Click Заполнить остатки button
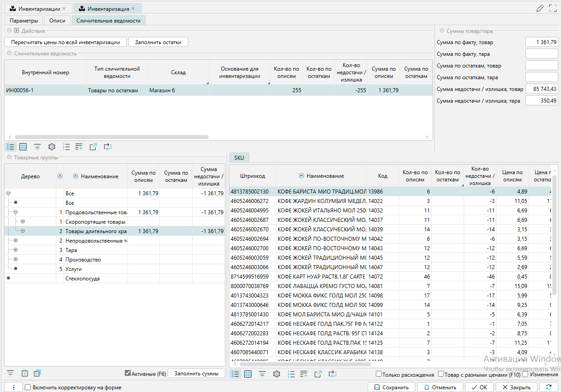 coord(158,42)
